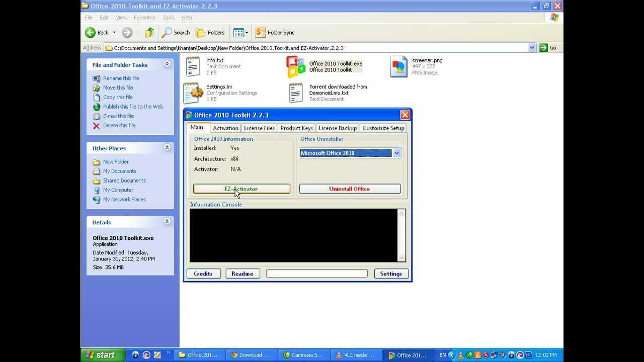Switch to Camtasia taskbar item

[302, 355]
